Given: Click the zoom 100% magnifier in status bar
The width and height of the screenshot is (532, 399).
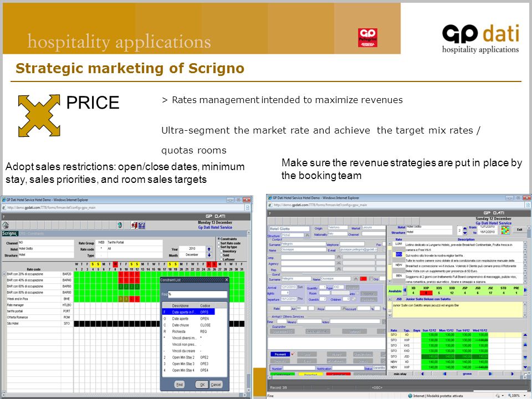Looking at the screenshot, I should (509, 396).
